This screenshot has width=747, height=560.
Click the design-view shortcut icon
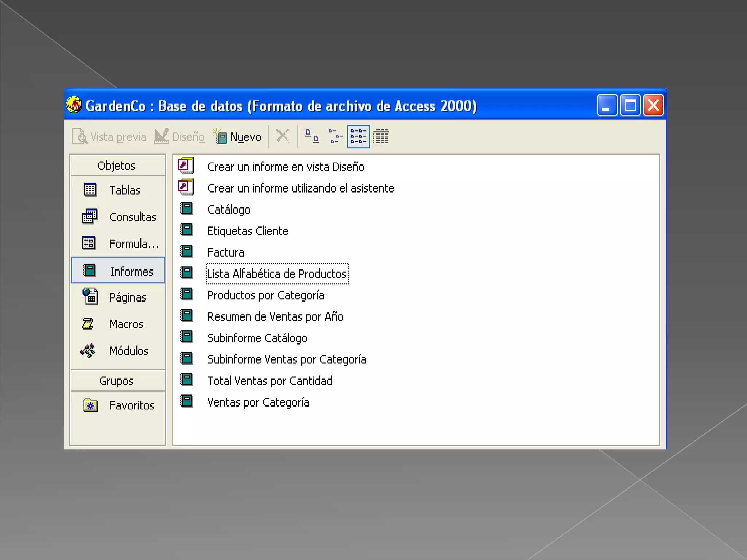186,166
